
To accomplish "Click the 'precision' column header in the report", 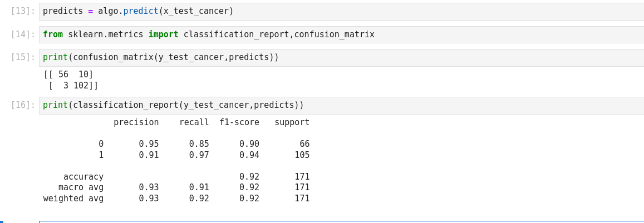I will [136, 122].
